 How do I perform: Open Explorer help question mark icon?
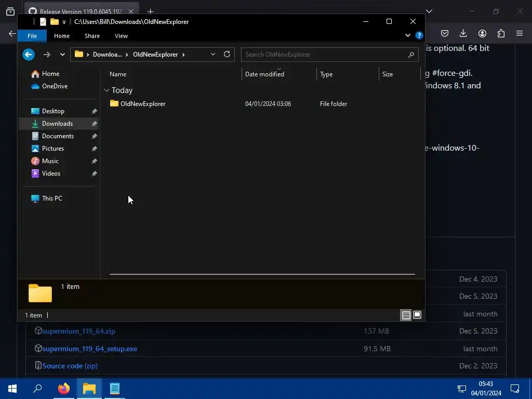coord(419,35)
